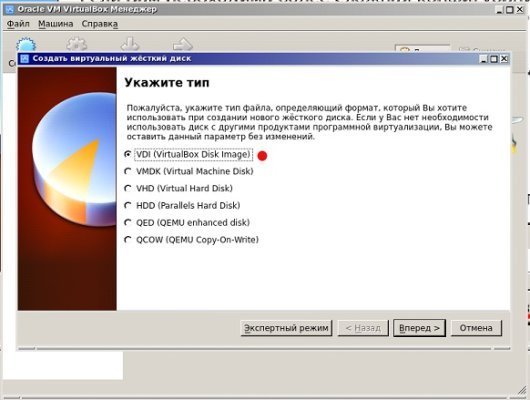Click the dialog title bar VirtualBox icon
This screenshot has height=400, width=530.
tap(24, 59)
